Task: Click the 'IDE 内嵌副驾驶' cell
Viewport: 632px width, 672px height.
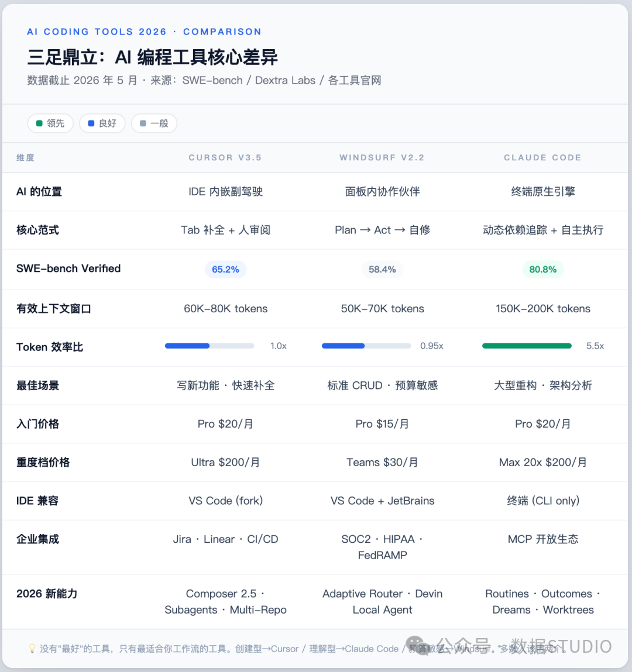Action: pyautogui.click(x=225, y=192)
